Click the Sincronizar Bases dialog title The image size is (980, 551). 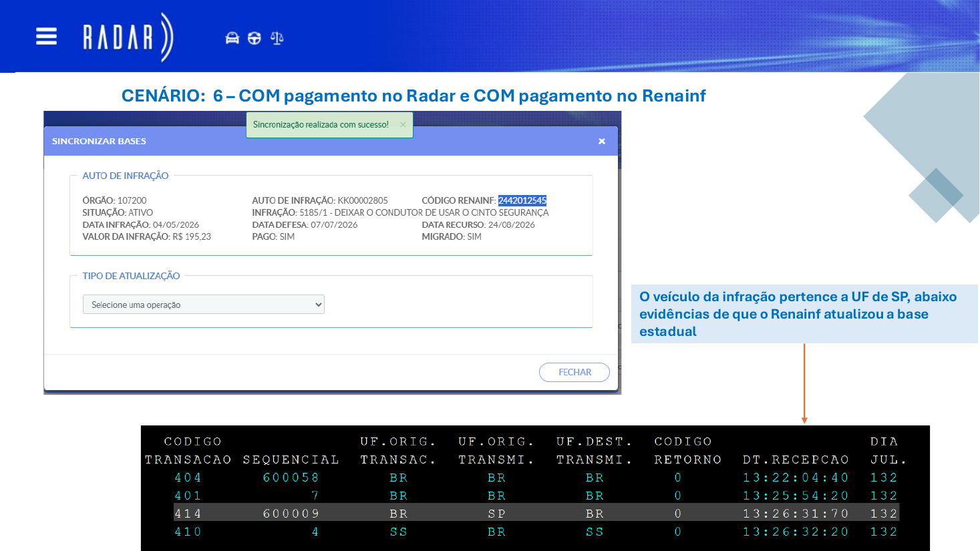(x=99, y=142)
